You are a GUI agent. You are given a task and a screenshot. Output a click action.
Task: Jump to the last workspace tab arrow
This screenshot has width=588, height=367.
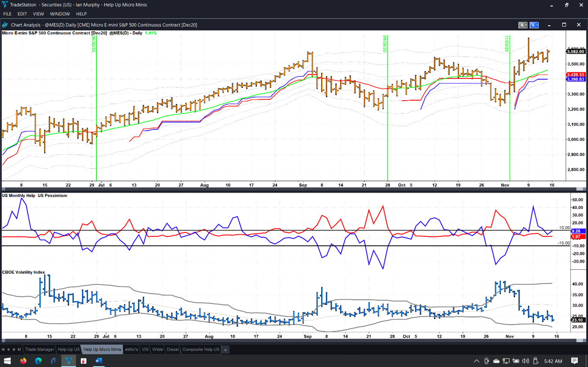(x=19, y=349)
